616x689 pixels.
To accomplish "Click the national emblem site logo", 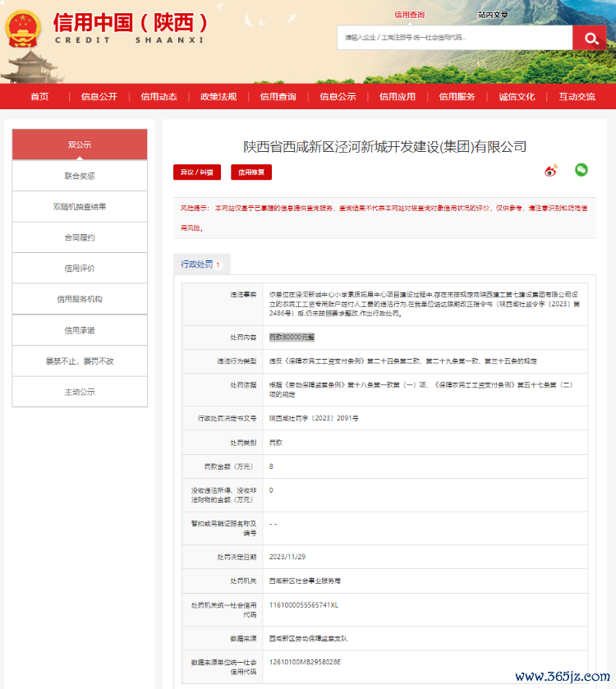I will [x=23, y=29].
